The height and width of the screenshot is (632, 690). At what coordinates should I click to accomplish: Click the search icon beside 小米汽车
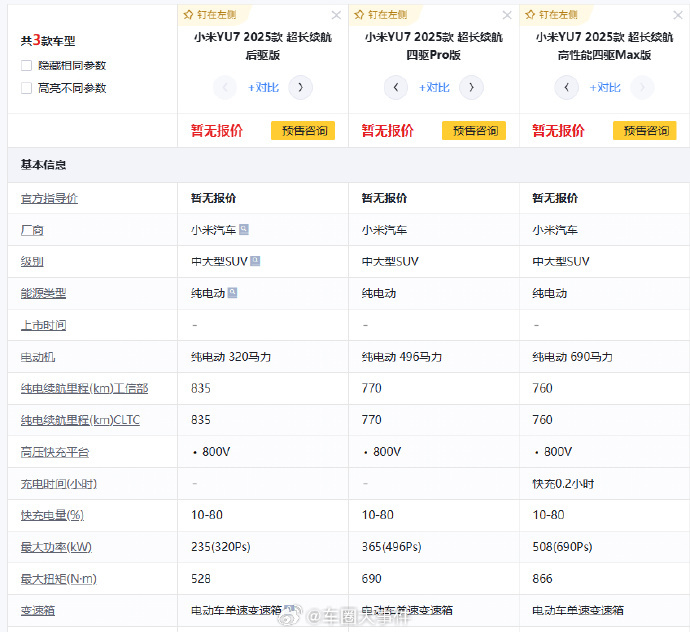244,229
